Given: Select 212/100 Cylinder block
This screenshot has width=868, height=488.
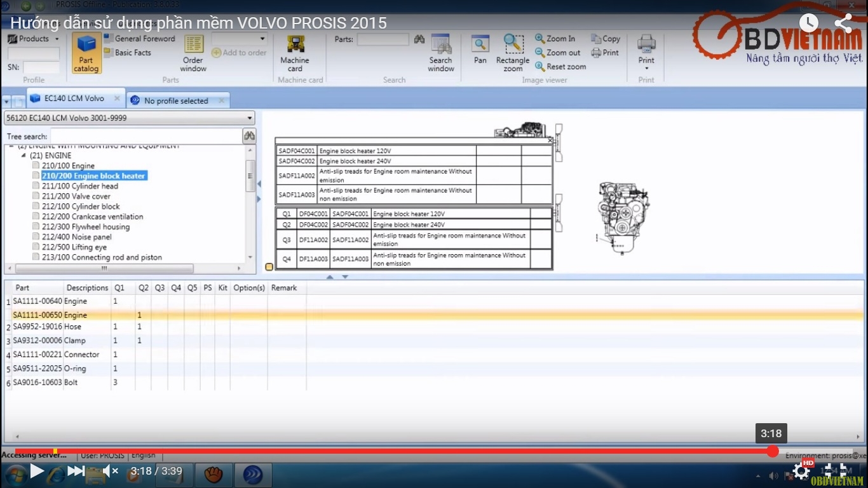Looking at the screenshot, I should tap(81, 207).
